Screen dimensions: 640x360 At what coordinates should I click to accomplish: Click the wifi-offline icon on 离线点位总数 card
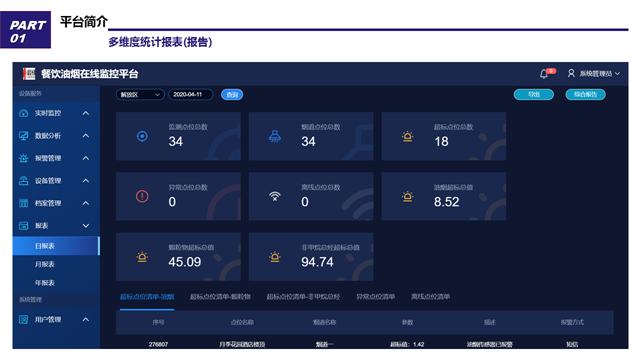pyautogui.click(x=275, y=196)
